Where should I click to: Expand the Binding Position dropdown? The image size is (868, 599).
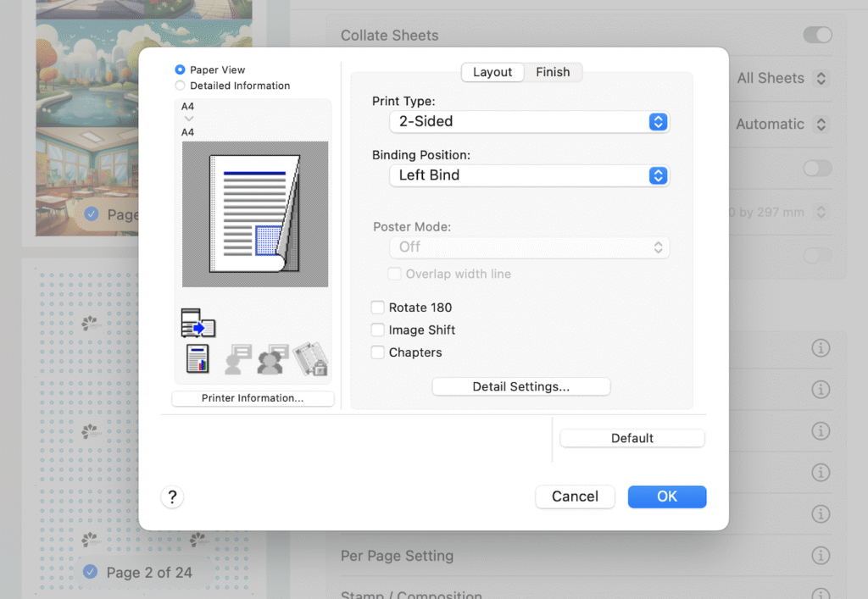(529, 175)
